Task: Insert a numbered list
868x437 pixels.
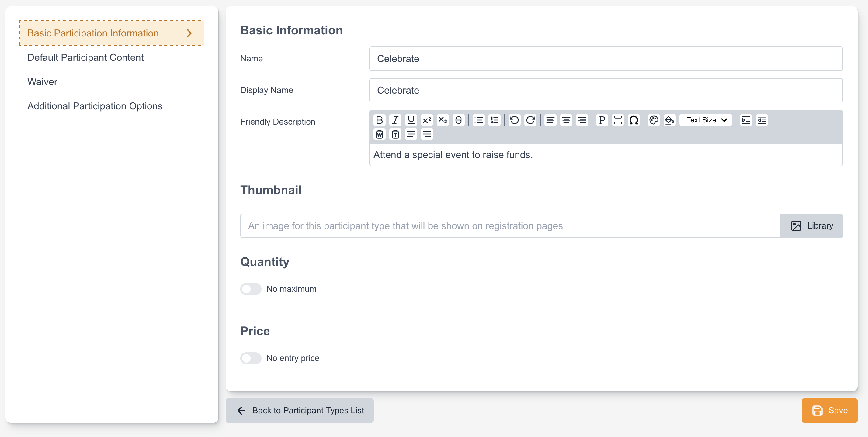Action: 494,120
